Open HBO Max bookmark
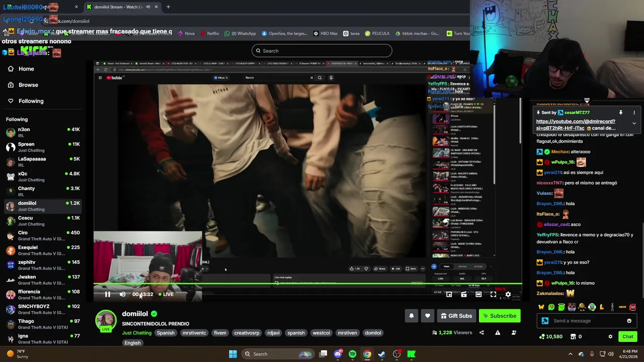The image size is (644, 362). tap(325, 34)
